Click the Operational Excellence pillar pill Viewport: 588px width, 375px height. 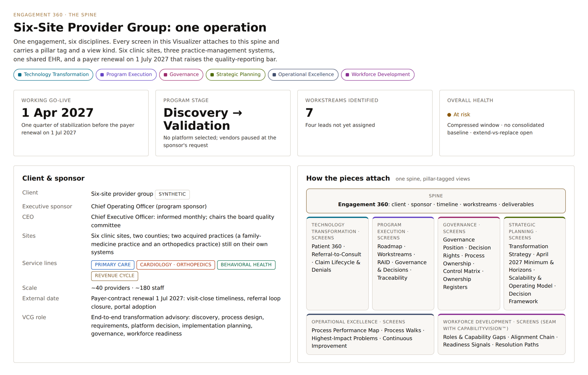pyautogui.click(x=303, y=74)
